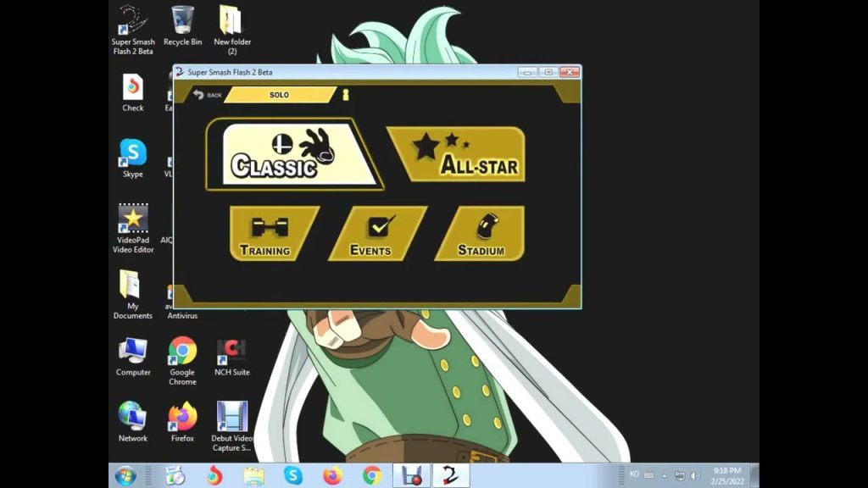Expand hidden system tray icons arrow

point(665,475)
